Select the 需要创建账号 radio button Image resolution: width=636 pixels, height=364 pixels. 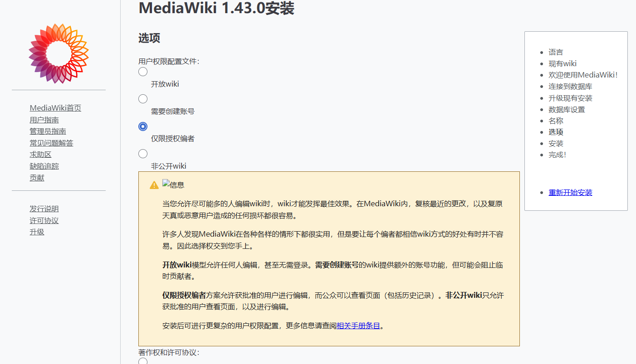click(143, 99)
